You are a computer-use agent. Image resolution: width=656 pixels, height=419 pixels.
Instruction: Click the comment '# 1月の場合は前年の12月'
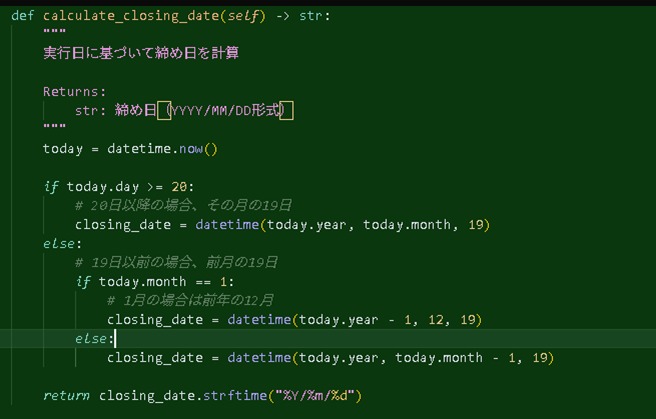coord(190,300)
